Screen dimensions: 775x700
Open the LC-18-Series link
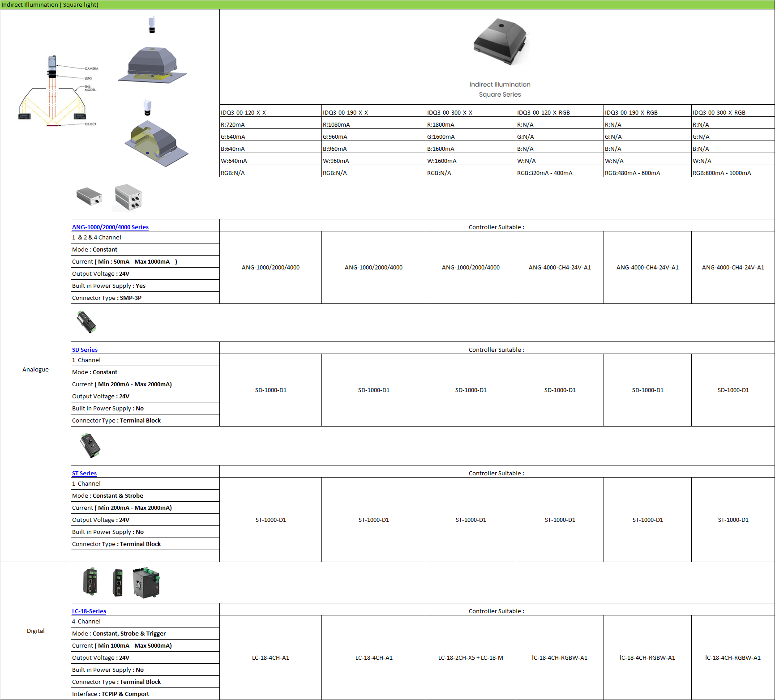(x=89, y=611)
